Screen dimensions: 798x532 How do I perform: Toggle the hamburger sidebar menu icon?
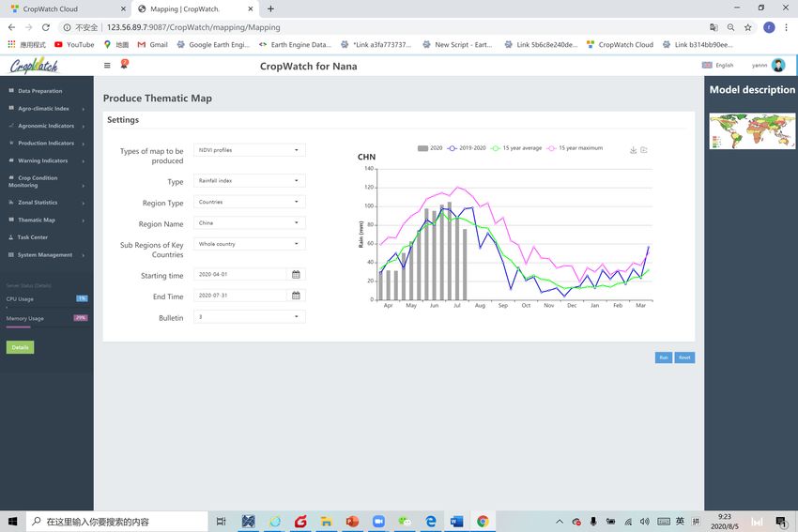[x=107, y=65]
